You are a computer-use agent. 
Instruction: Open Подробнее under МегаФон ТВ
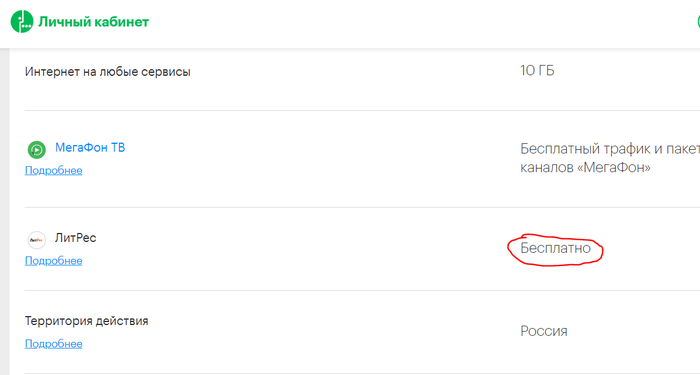tap(54, 171)
